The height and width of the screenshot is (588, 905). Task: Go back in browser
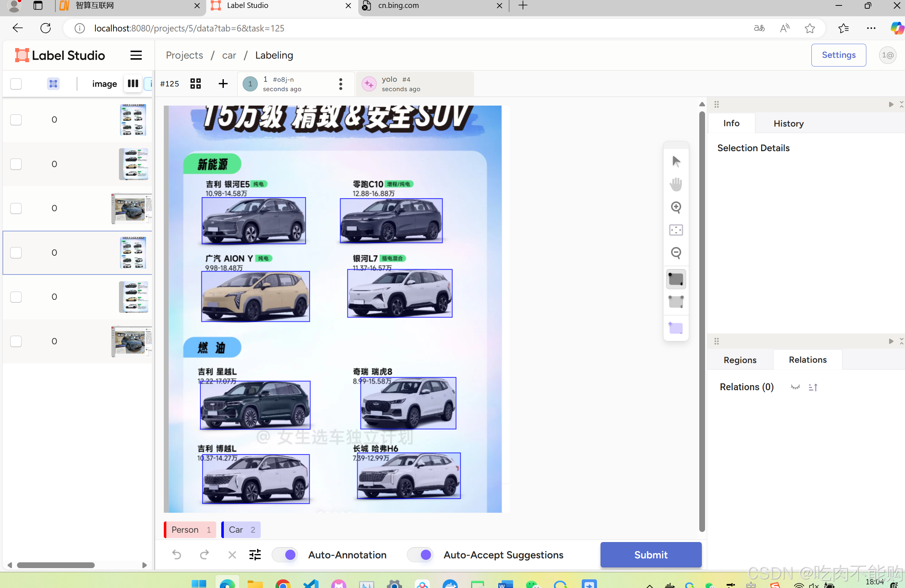coord(18,28)
